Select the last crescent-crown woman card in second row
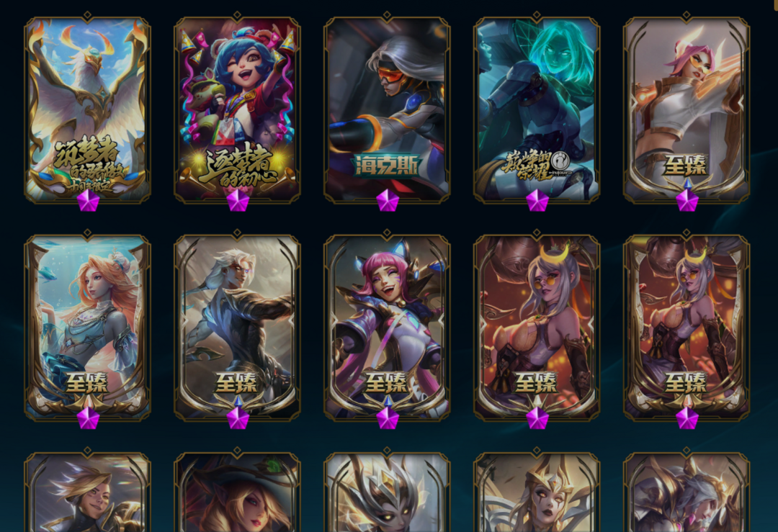 coord(687,328)
